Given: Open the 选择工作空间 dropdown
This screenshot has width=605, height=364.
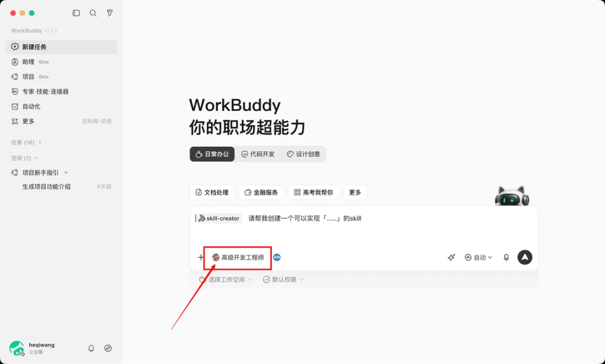Looking at the screenshot, I should click(226, 279).
